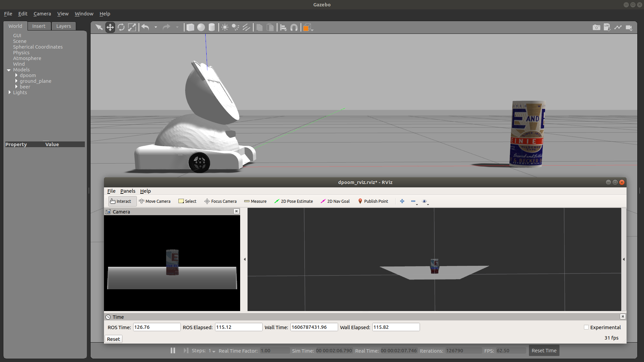
Task: Choose the 2D Pose Estimate tool
Action: click(294, 201)
